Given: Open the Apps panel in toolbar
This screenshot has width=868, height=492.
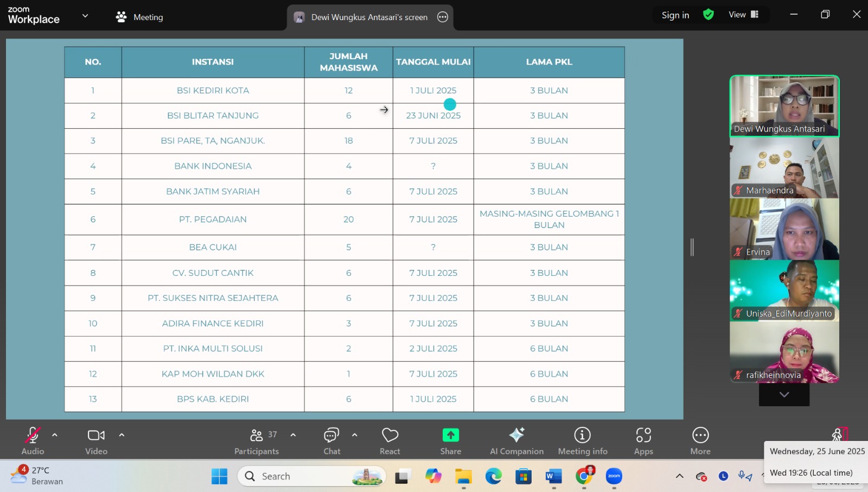Looking at the screenshot, I should (x=643, y=441).
